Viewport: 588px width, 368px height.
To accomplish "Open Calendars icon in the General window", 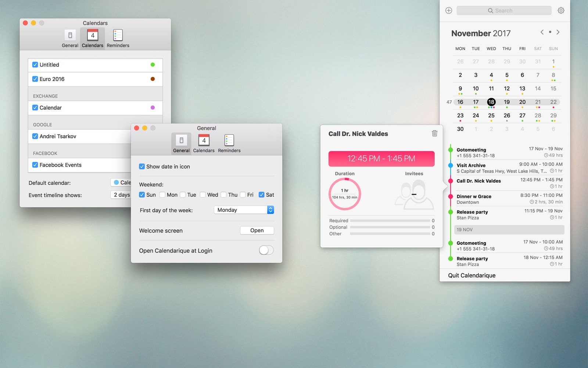I will tap(204, 144).
